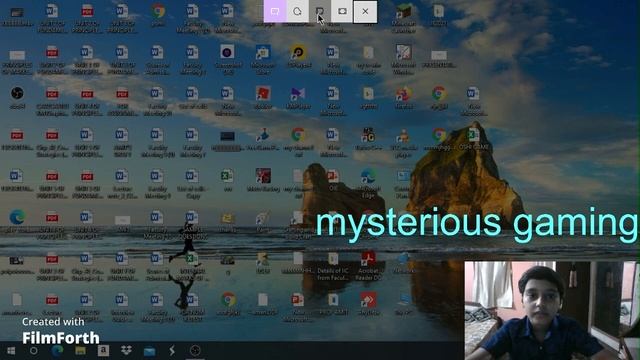640x360 pixels.
Task: Select the Freeform Snip mode button
Action: click(297, 11)
